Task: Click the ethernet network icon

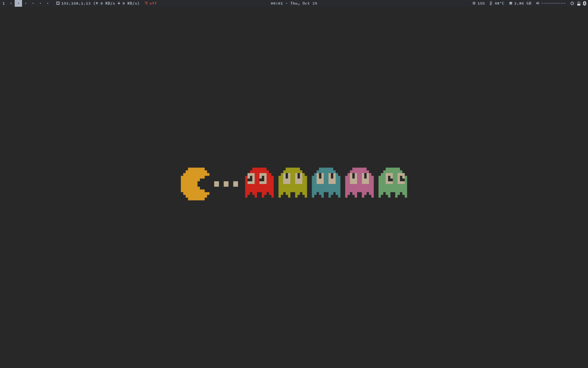Action: [58, 3]
